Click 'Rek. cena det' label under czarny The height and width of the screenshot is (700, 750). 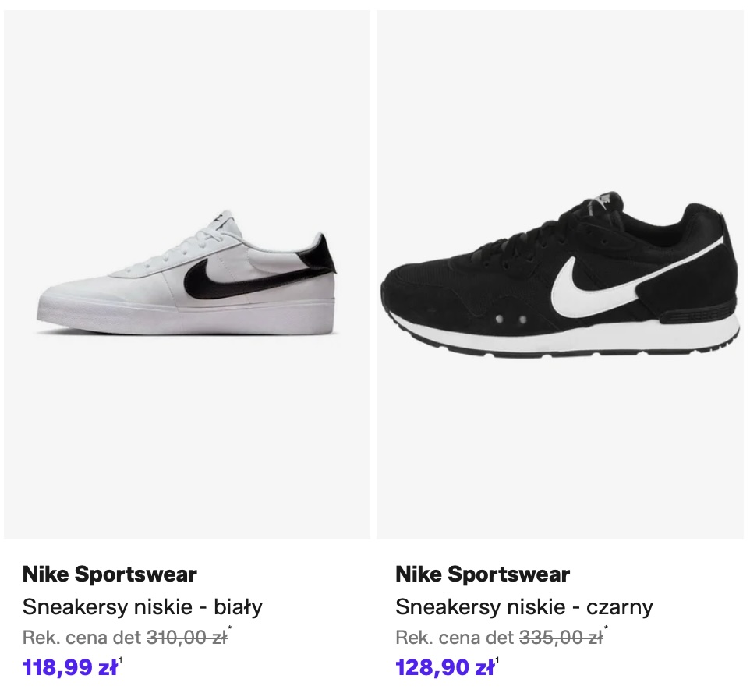(455, 638)
